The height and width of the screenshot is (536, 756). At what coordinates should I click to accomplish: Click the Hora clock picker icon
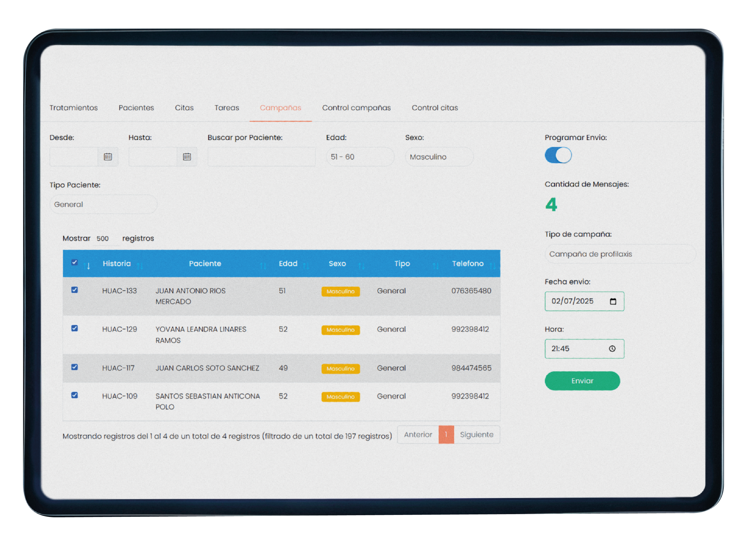612,349
